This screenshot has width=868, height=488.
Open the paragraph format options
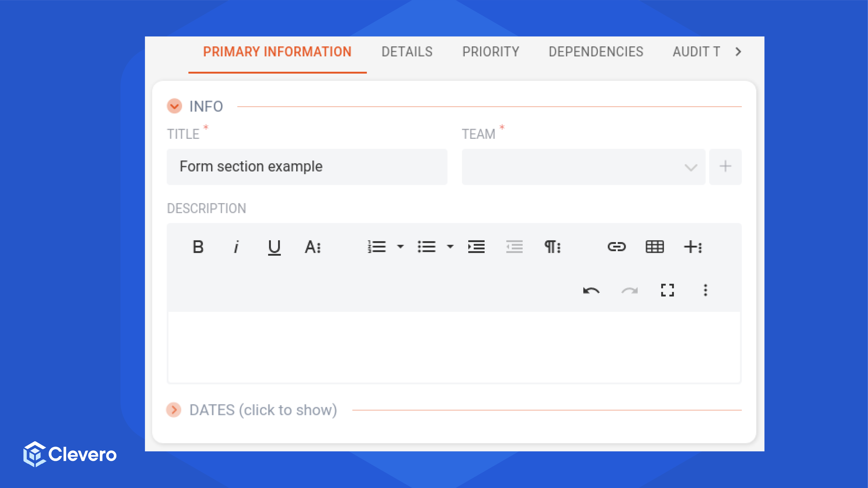coord(553,247)
